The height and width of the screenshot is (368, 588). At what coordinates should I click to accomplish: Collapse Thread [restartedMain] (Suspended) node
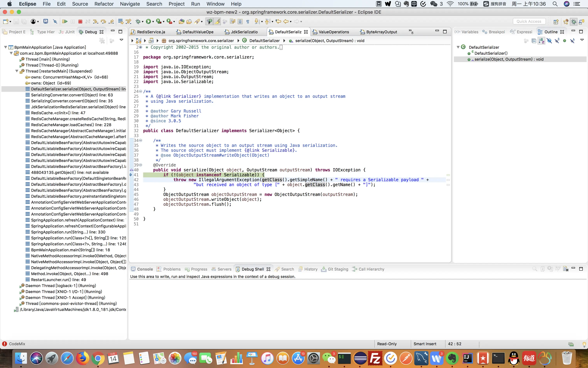[x=17, y=71]
